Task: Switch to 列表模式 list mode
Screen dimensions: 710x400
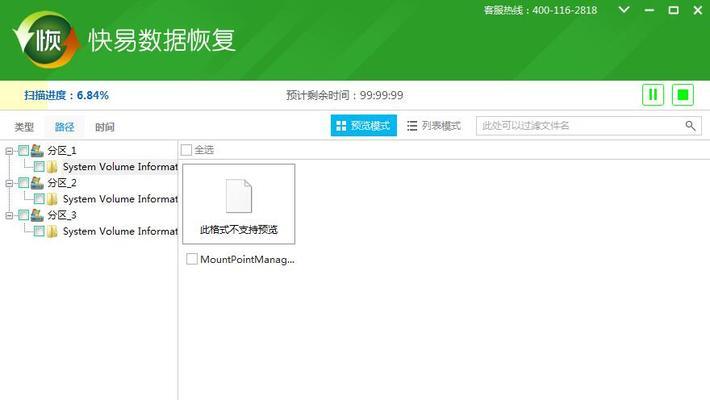Action: click(x=434, y=125)
